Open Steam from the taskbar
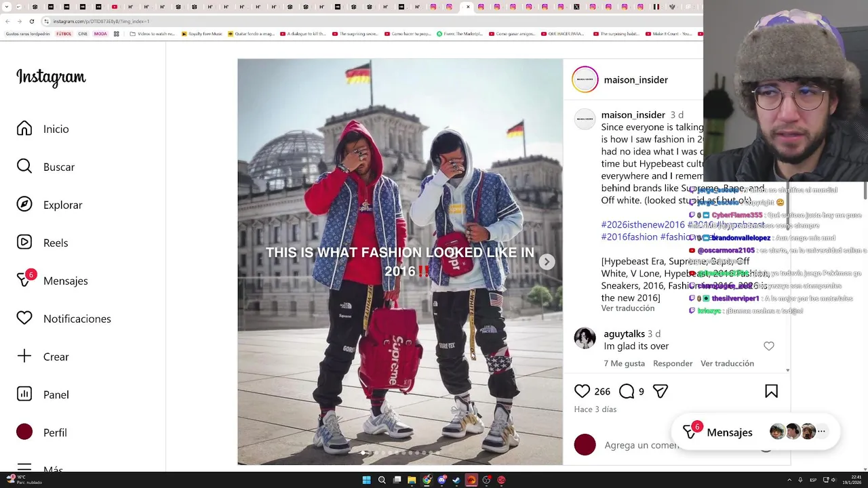 tap(456, 480)
